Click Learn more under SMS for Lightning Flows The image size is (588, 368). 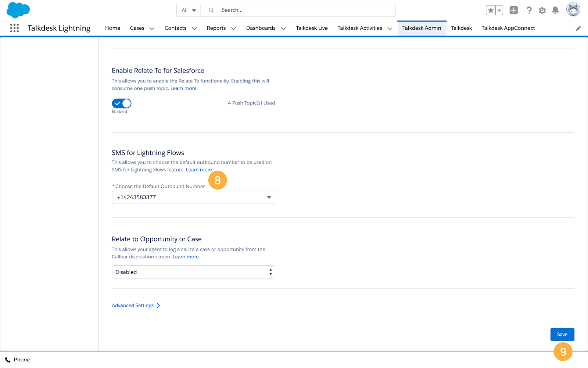coord(199,170)
